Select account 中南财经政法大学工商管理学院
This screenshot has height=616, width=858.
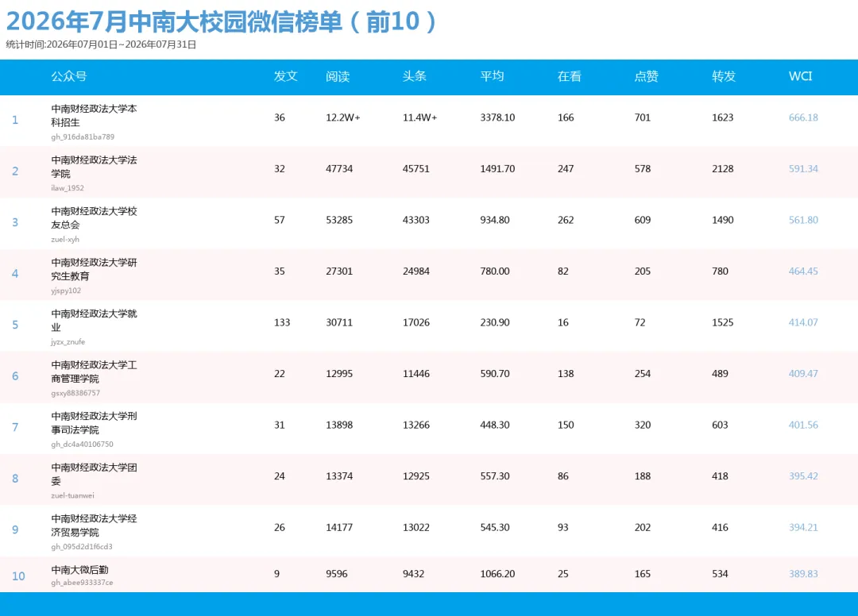pos(94,372)
